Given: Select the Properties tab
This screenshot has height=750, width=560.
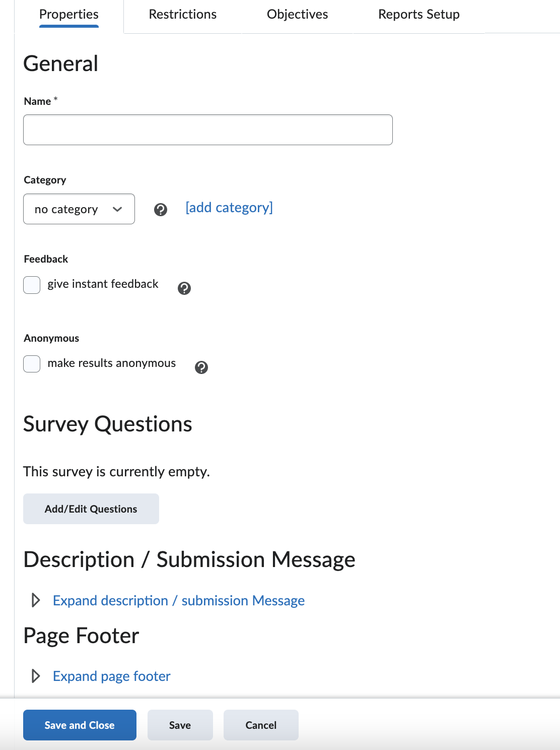Looking at the screenshot, I should coord(68,14).
